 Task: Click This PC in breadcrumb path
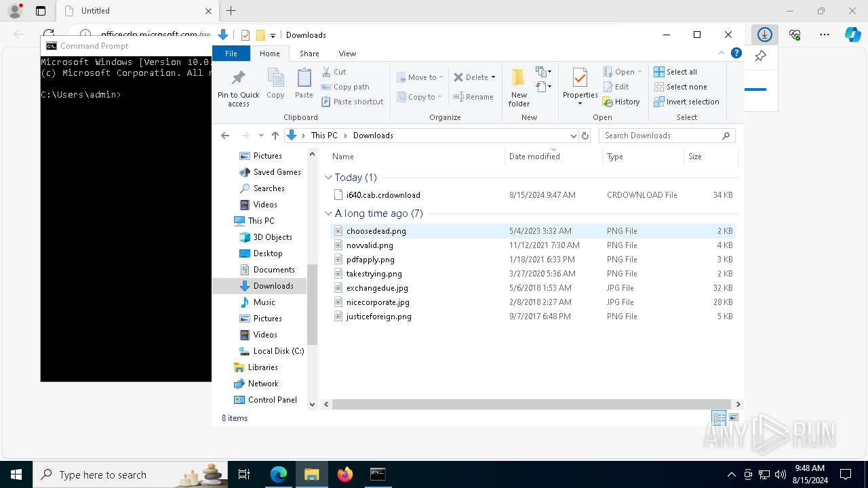tap(324, 136)
